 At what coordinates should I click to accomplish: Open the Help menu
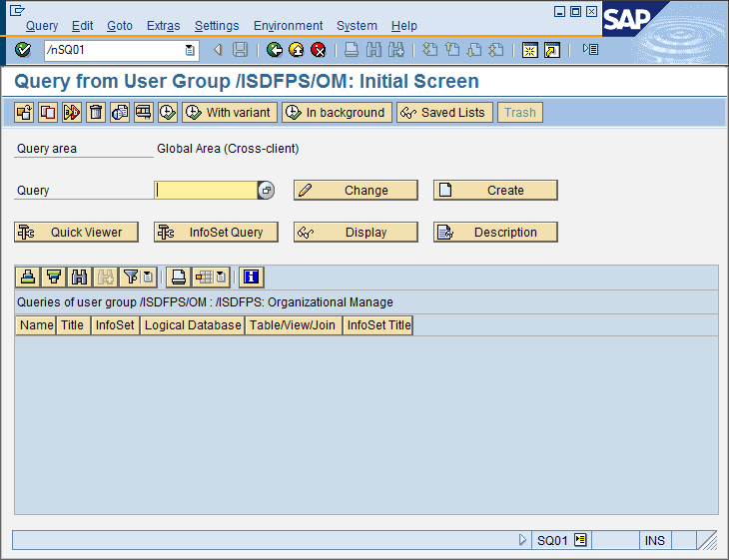[403, 26]
